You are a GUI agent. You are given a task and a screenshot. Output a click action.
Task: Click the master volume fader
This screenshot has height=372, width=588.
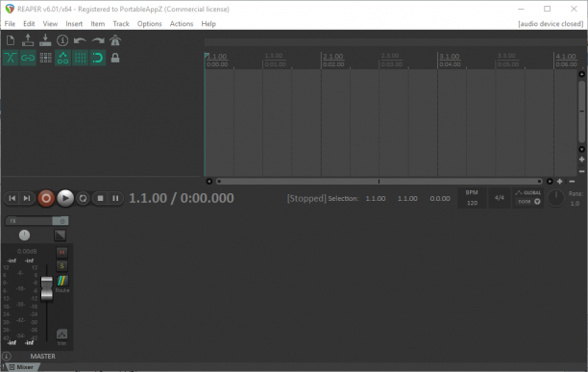click(x=47, y=288)
